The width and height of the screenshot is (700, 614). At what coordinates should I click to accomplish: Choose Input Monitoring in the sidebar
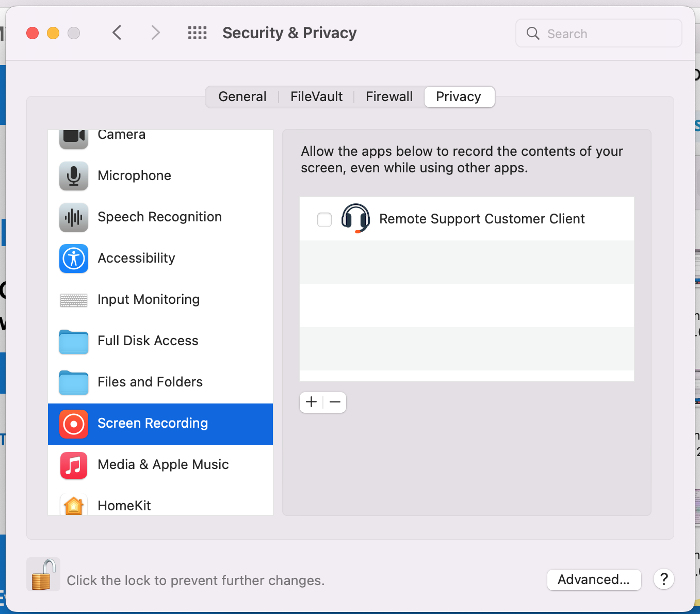160,299
